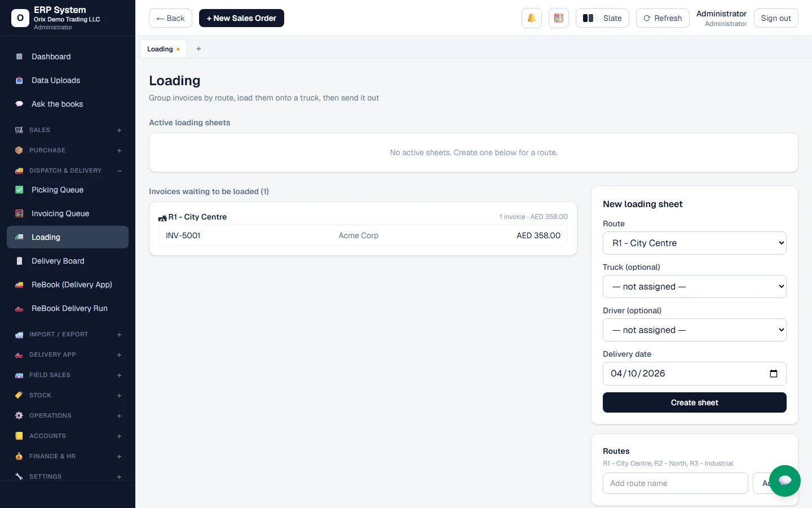Expand the OPERATIONS section
Screen dimensions: 812x508
pos(68,415)
